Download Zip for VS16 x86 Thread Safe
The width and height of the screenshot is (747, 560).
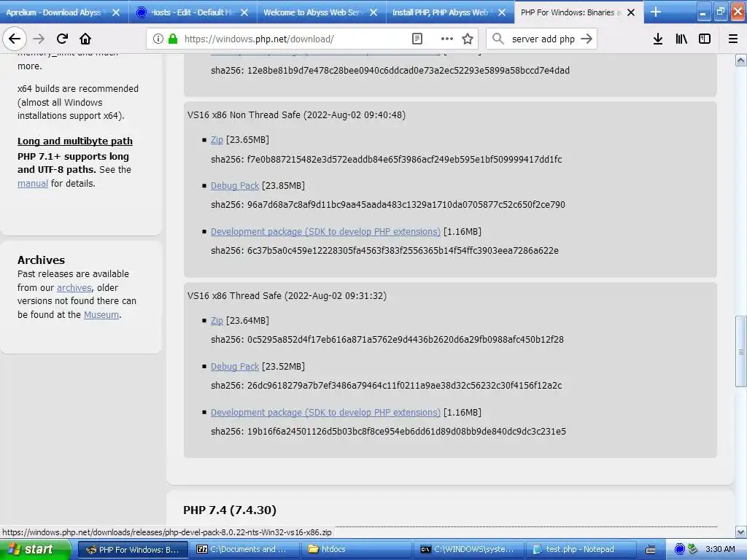pos(217,321)
